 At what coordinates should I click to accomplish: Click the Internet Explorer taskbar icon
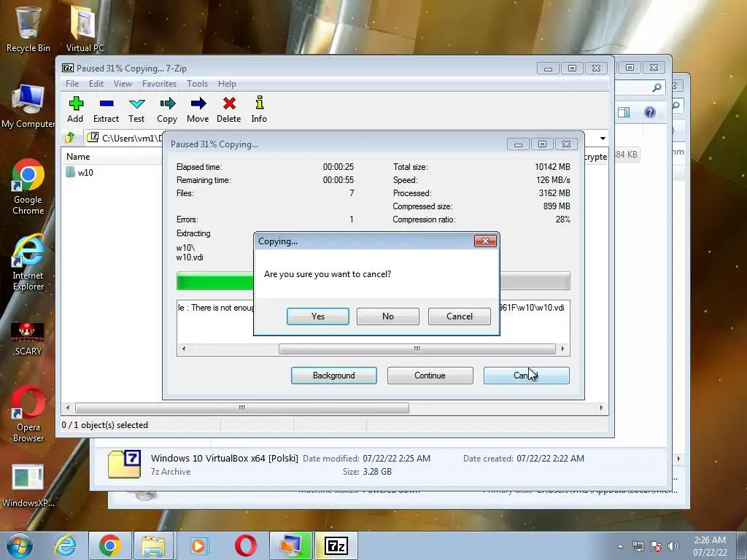[x=65, y=545]
